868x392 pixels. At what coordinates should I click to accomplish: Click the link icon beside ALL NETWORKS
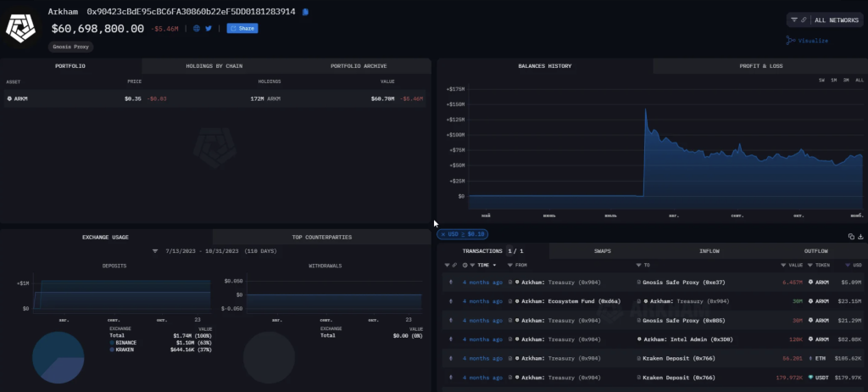pyautogui.click(x=804, y=20)
